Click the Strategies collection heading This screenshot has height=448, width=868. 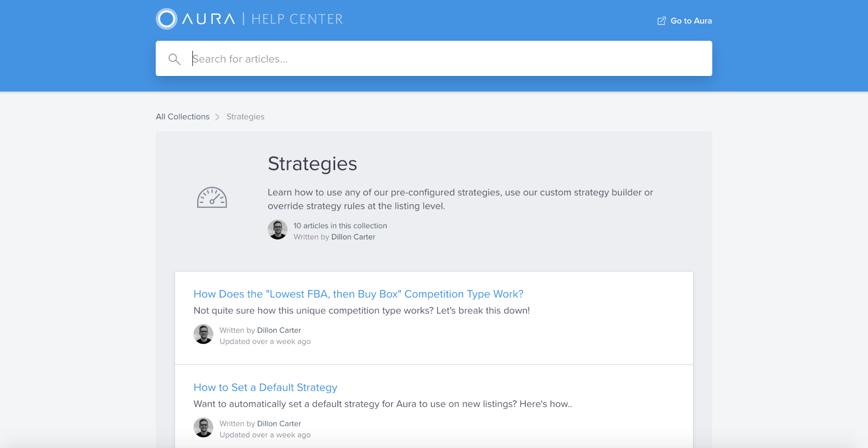coord(313,164)
